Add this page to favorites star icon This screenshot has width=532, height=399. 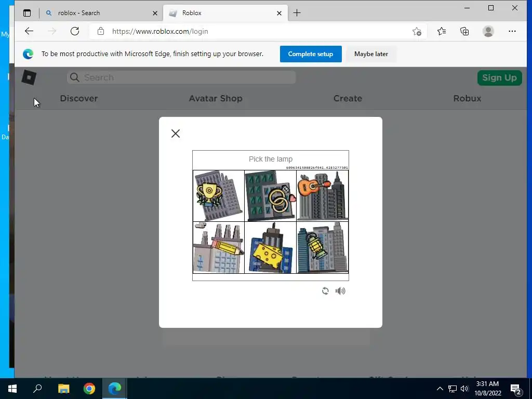417,31
